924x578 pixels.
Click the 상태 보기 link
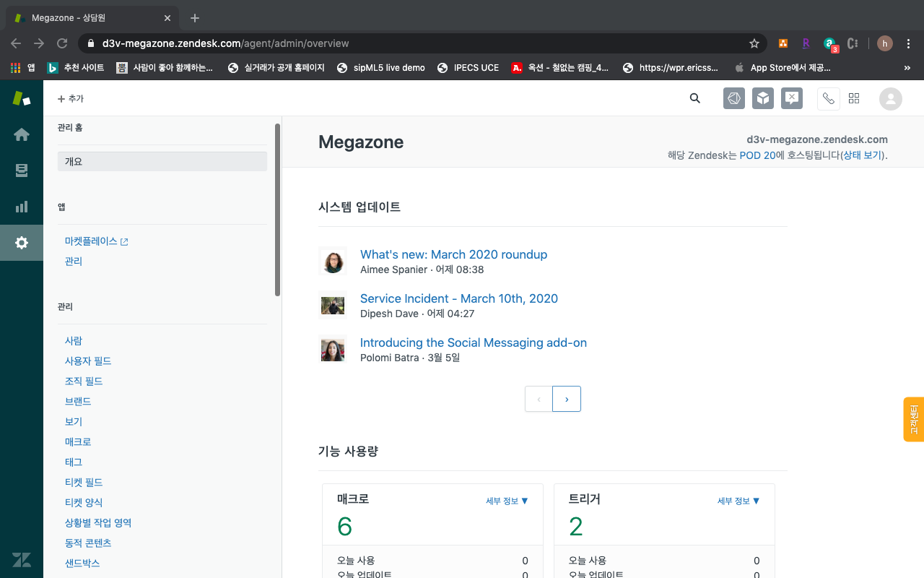coord(863,155)
